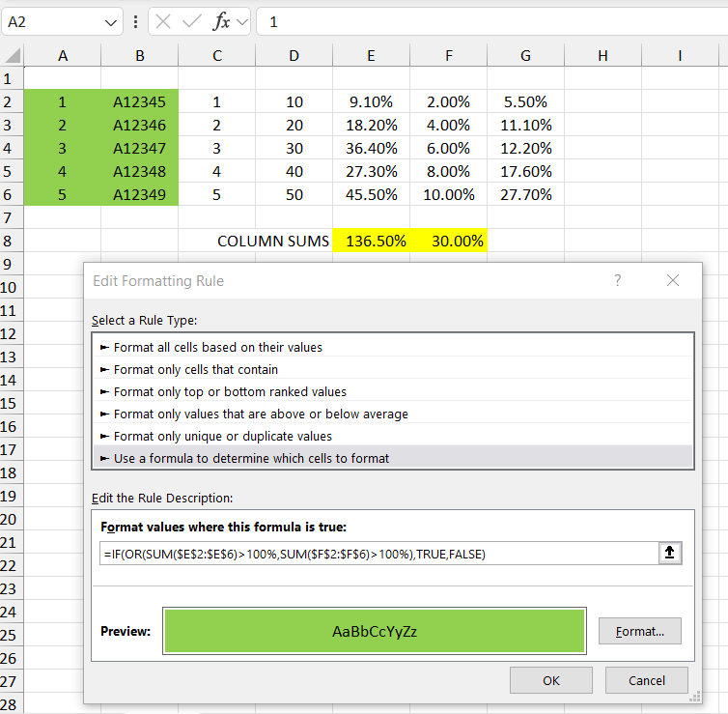Screen dimensions: 728x714
Task: Click cell containing A12345
Action: (x=140, y=101)
